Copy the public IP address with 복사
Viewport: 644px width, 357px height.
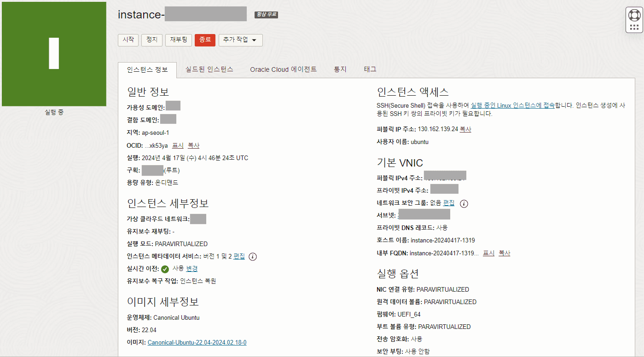465,129
